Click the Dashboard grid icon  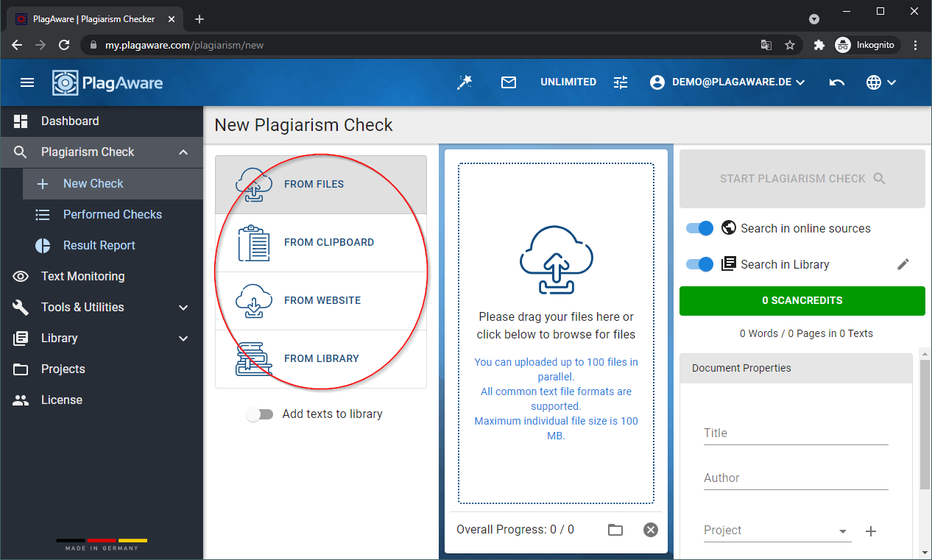pyautogui.click(x=21, y=121)
